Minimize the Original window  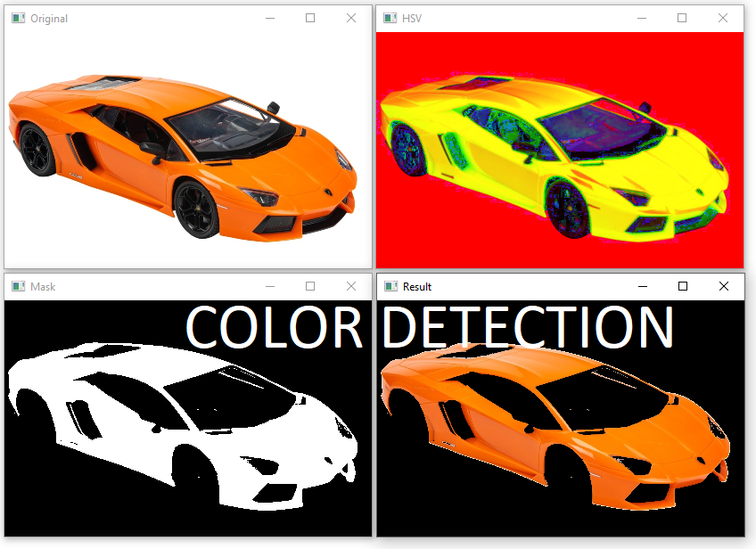pos(270,19)
